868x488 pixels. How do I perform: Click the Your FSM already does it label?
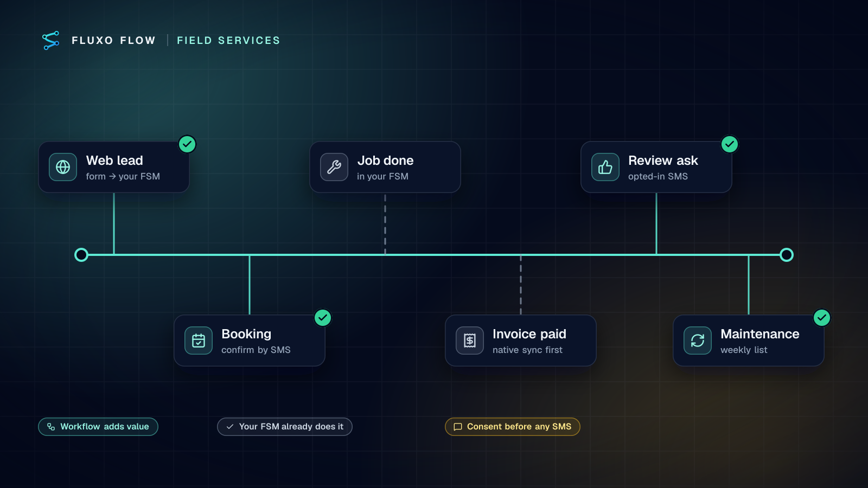click(291, 427)
